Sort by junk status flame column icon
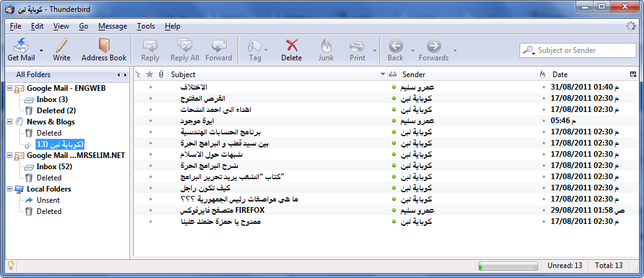 point(543,75)
